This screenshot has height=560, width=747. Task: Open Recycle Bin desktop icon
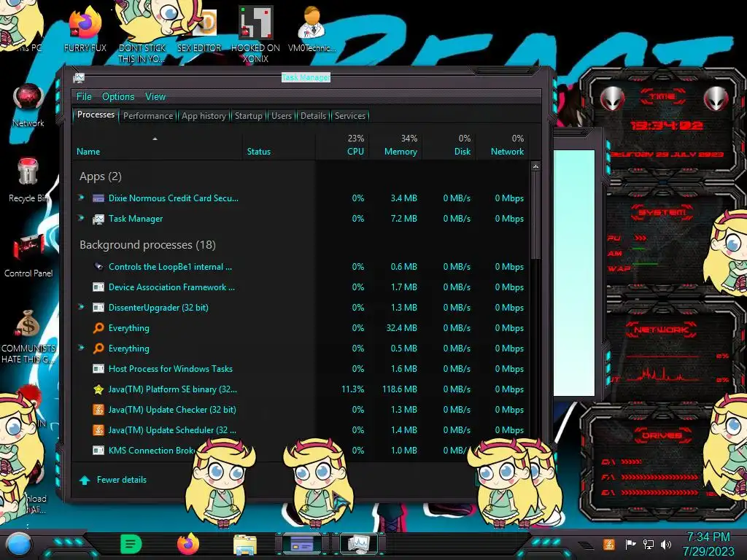(28, 180)
